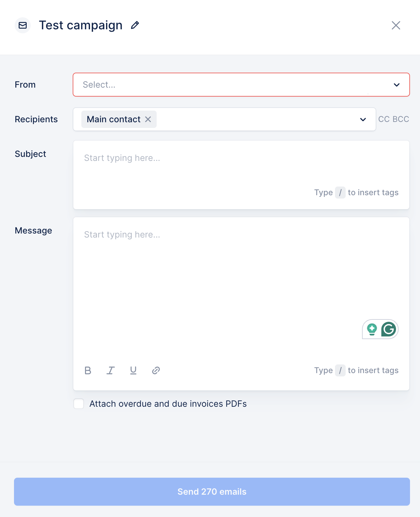Open the Grammarly G widget

click(389, 329)
